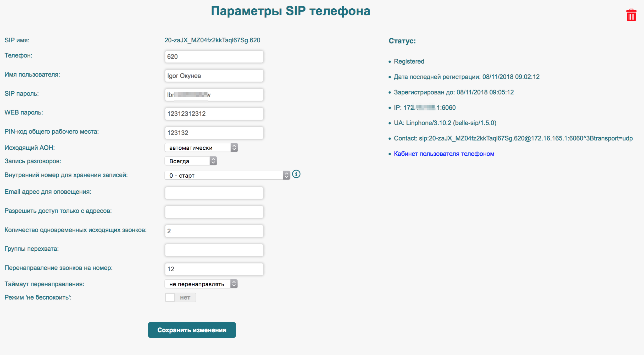Toggle the 'не беспокоить' switch
This screenshot has height=355, width=644.
pyautogui.click(x=180, y=297)
